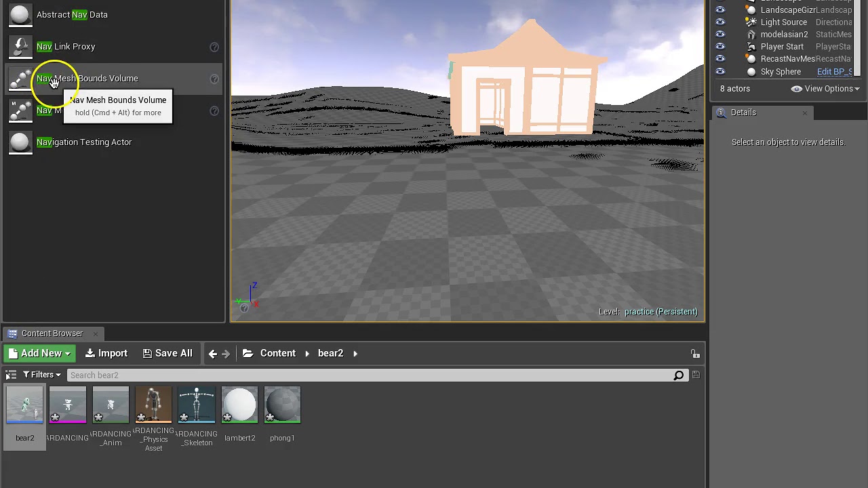This screenshot has width=868, height=488.
Task: Select the ARDANCING_PhysicsAsset thumbnail
Action: 153,405
